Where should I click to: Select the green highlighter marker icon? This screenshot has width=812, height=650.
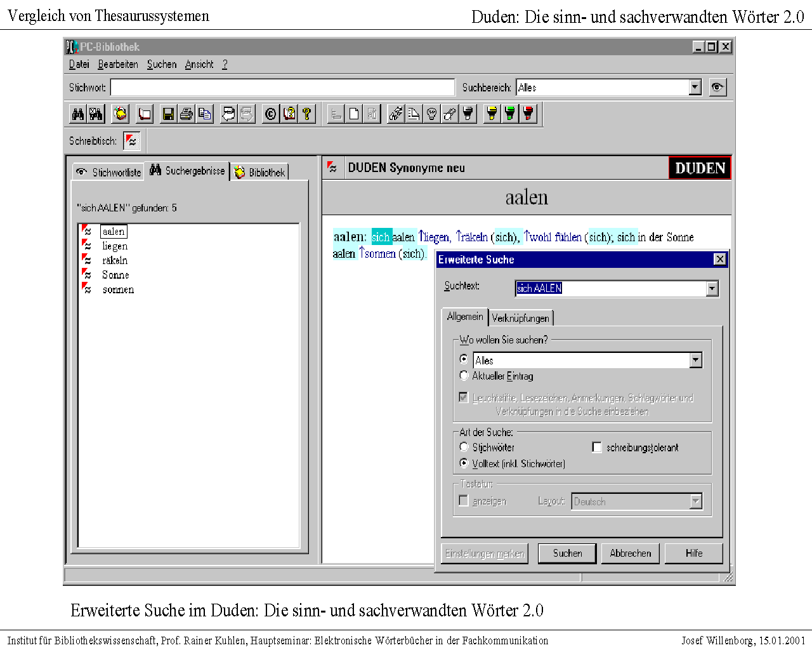tap(509, 114)
